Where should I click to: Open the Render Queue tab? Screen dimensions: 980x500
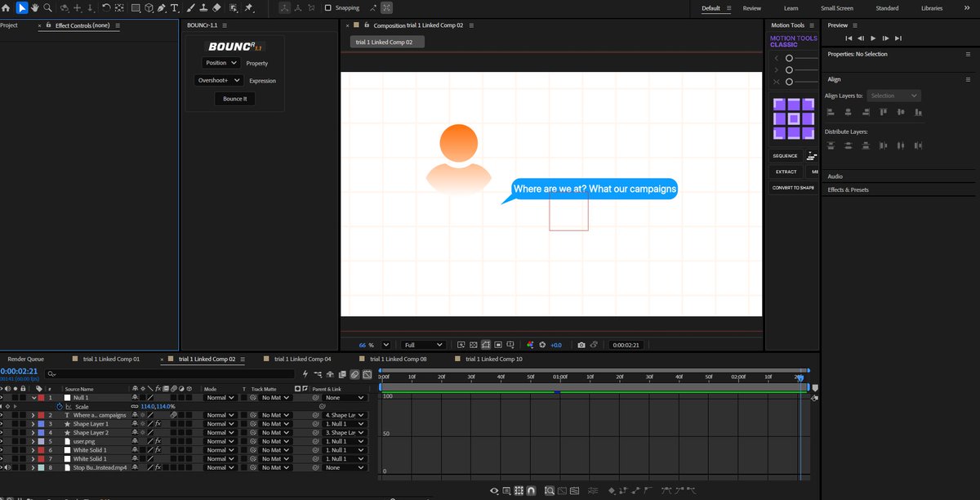pyautogui.click(x=25, y=359)
